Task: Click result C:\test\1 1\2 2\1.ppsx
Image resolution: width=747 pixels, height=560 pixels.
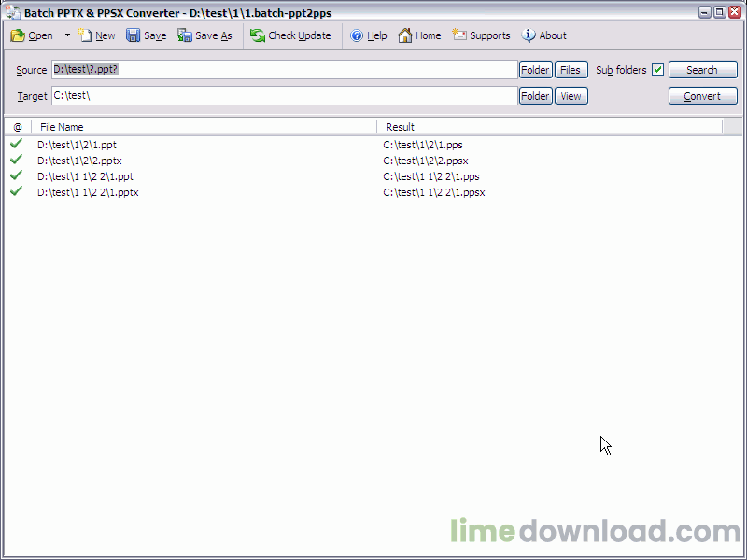Action: tap(434, 192)
